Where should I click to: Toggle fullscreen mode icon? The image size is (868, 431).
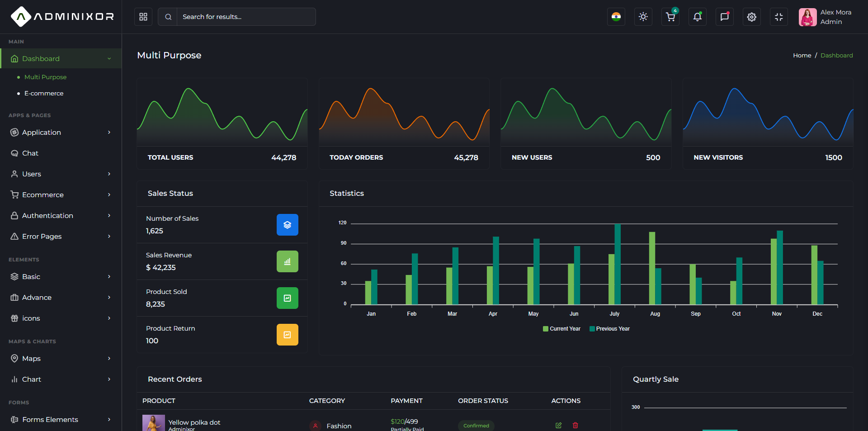(x=779, y=17)
